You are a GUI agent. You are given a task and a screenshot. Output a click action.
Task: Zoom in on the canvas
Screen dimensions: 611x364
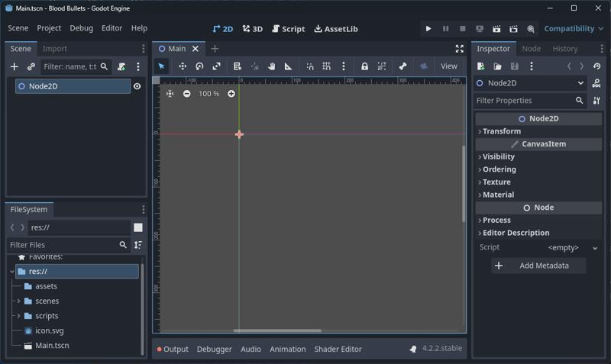(x=231, y=93)
